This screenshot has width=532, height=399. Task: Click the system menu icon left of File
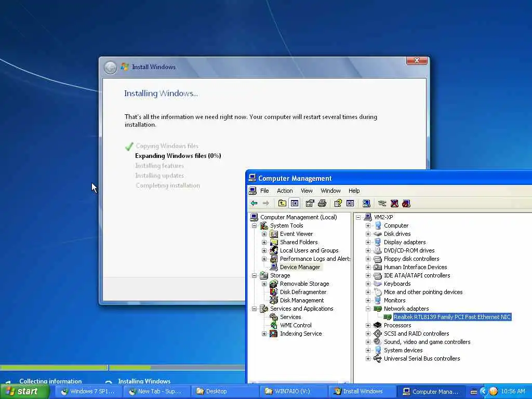(x=252, y=191)
